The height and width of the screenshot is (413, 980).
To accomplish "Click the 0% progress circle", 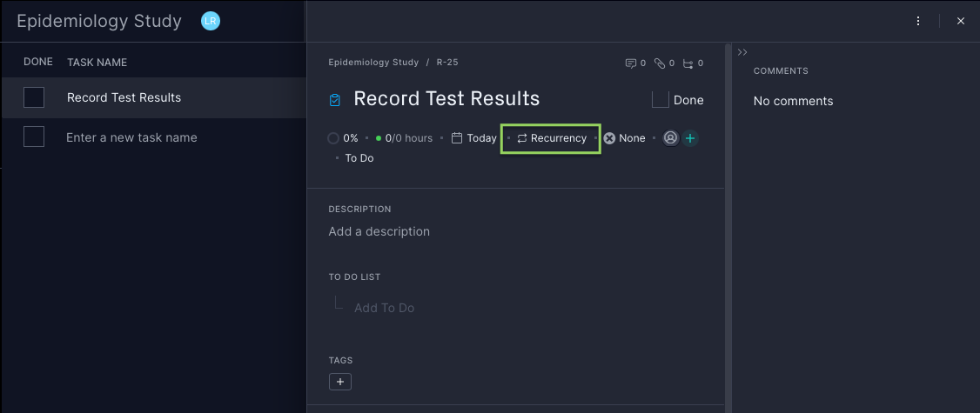I will click(333, 138).
